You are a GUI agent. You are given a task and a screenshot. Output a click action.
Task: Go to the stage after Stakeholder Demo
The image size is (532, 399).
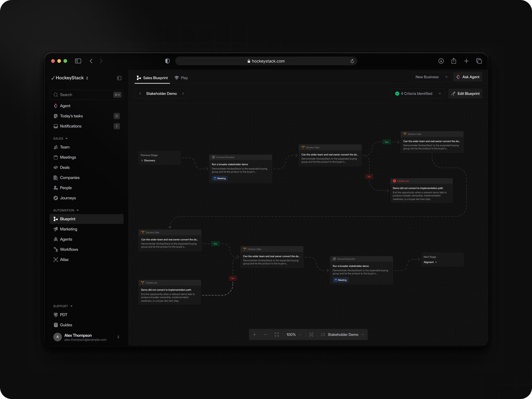[183, 94]
